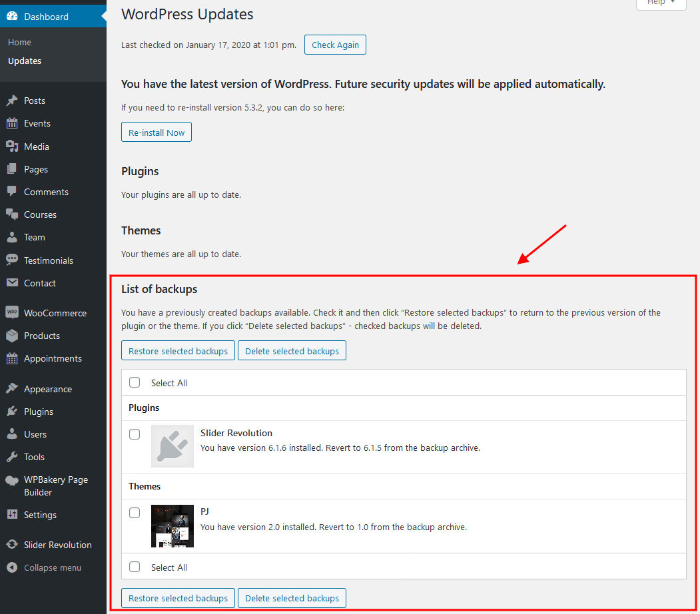The width and height of the screenshot is (700, 614).
Task: Click the Appearance paintbrush icon
Action: [12, 389]
